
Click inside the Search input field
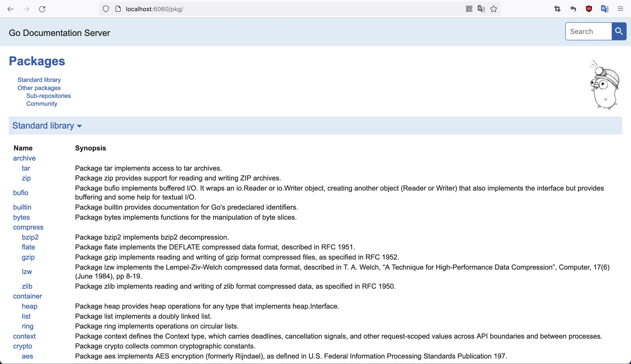coord(587,31)
